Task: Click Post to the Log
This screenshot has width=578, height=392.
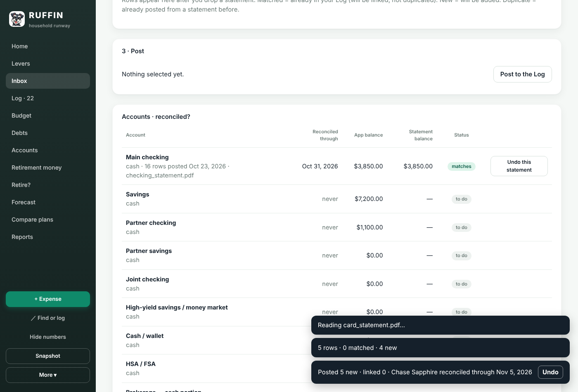Action: [522, 74]
